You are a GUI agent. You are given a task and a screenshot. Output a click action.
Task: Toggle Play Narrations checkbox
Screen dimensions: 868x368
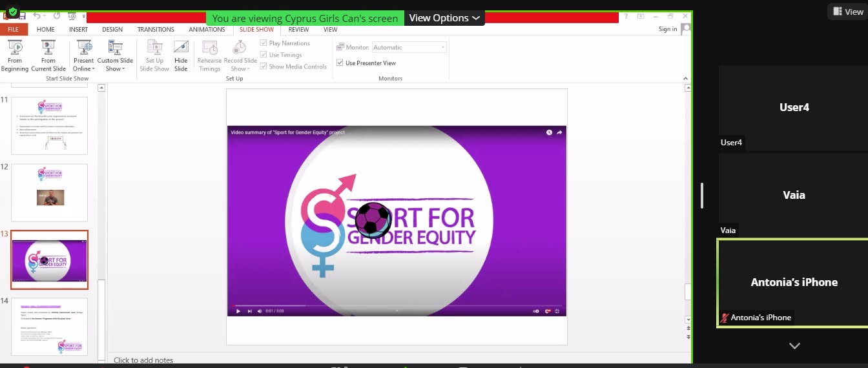pyautogui.click(x=263, y=43)
